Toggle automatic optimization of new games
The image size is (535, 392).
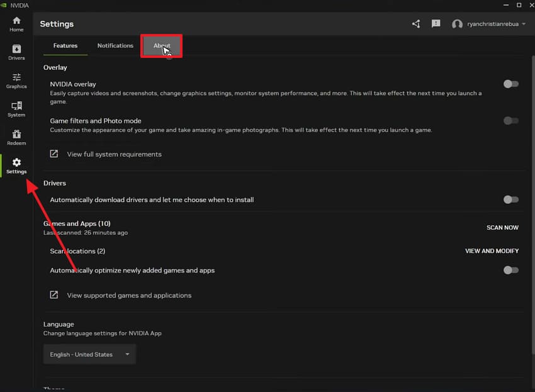(x=511, y=270)
